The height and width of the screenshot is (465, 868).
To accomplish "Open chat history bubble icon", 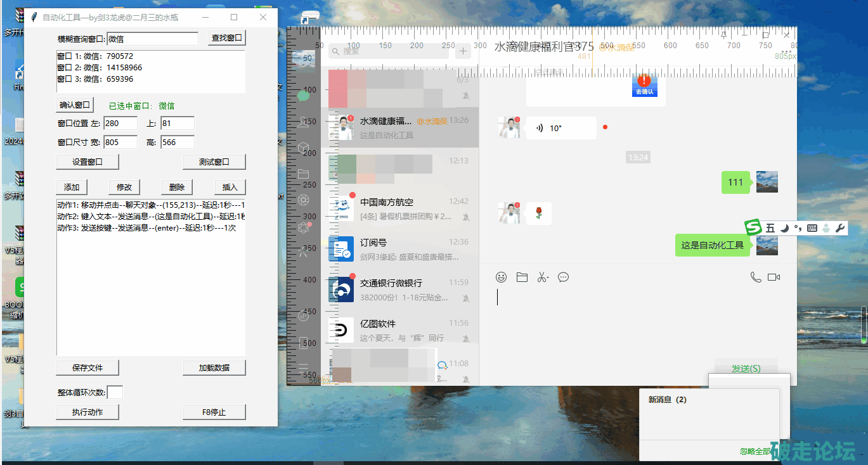I will click(563, 277).
